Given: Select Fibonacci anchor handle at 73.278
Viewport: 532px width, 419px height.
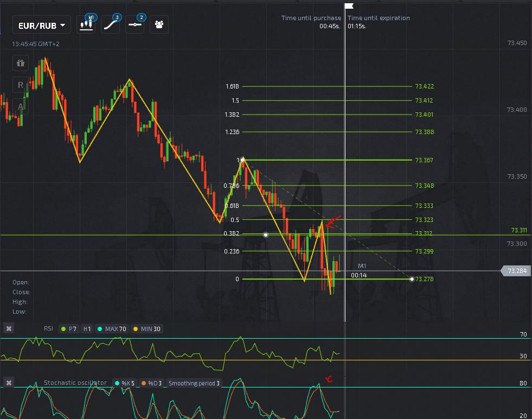Looking at the screenshot, I should 412,279.
